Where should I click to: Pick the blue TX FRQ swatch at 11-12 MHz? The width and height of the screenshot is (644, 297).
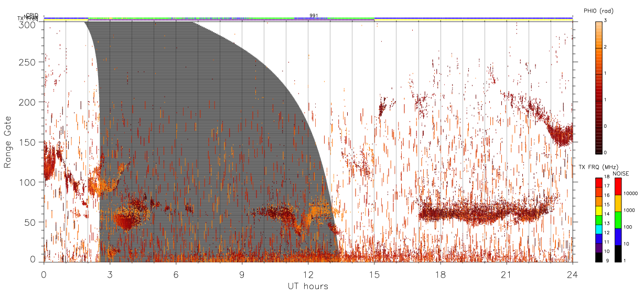point(598,239)
